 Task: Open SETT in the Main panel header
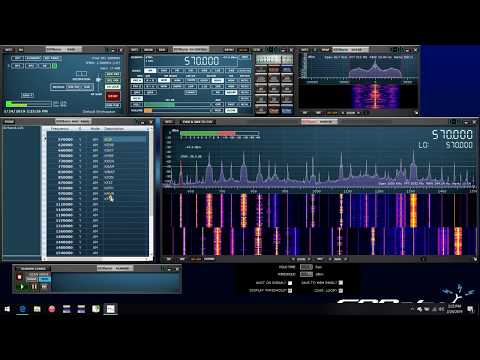pyautogui.click(x=8, y=50)
